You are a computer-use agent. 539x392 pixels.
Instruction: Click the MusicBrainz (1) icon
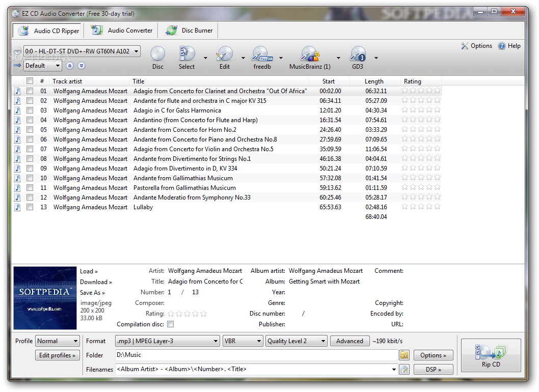click(310, 54)
